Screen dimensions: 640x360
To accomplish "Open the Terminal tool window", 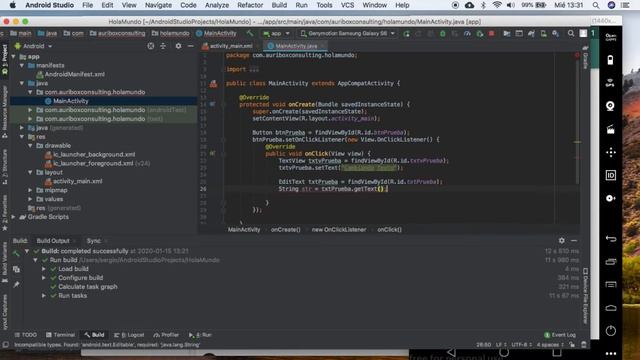I will click(60, 335).
